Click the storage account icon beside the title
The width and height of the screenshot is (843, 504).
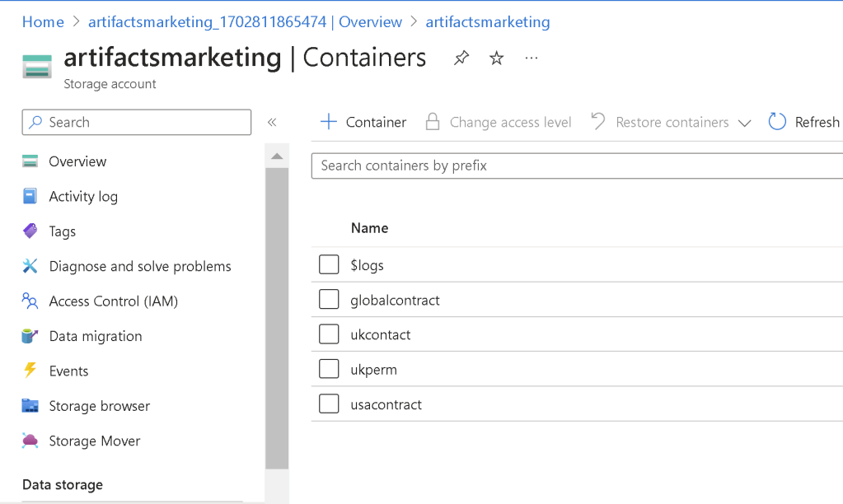coord(37,67)
